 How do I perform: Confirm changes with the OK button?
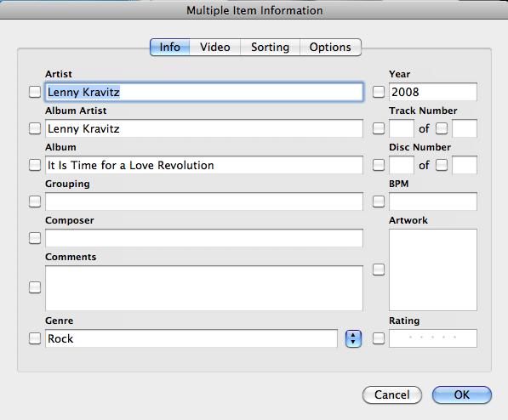point(462,394)
